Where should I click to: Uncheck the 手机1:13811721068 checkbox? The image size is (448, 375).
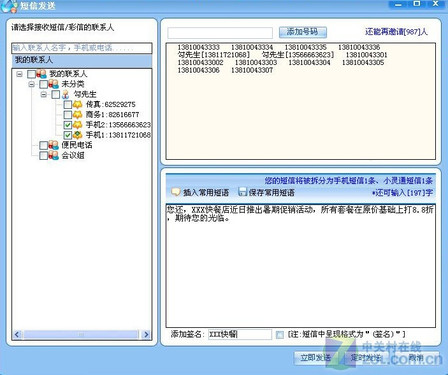[x=68, y=135]
